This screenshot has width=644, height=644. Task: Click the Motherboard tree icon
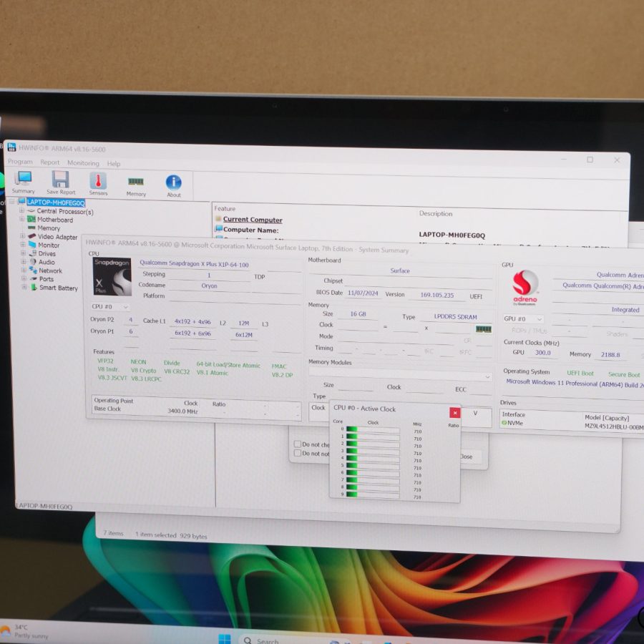pyautogui.click(x=31, y=220)
